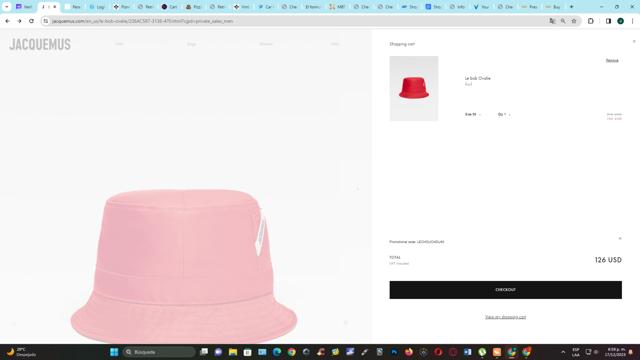Open the green Chrome profile avatar
This screenshot has height=360, width=640.
(x=620, y=21)
